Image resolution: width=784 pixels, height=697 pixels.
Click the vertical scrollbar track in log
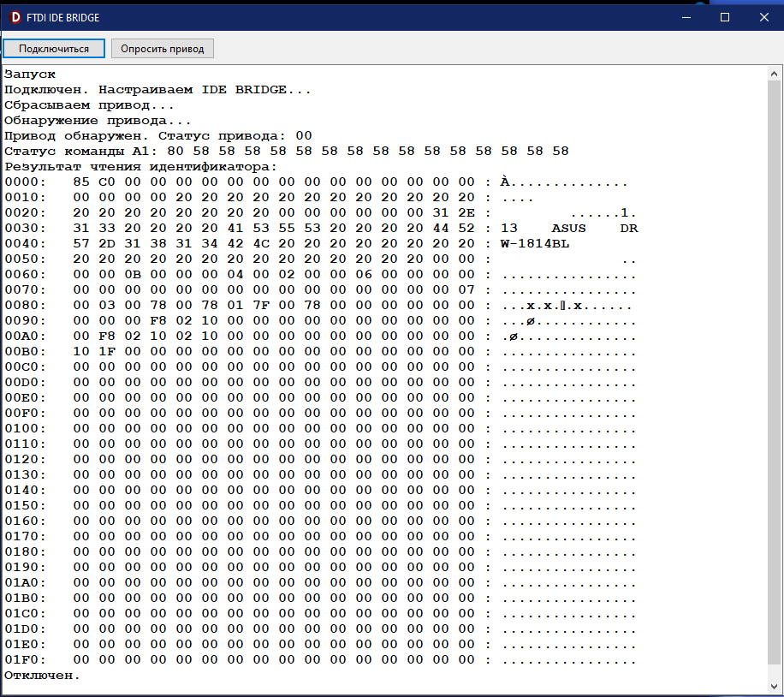point(774,380)
